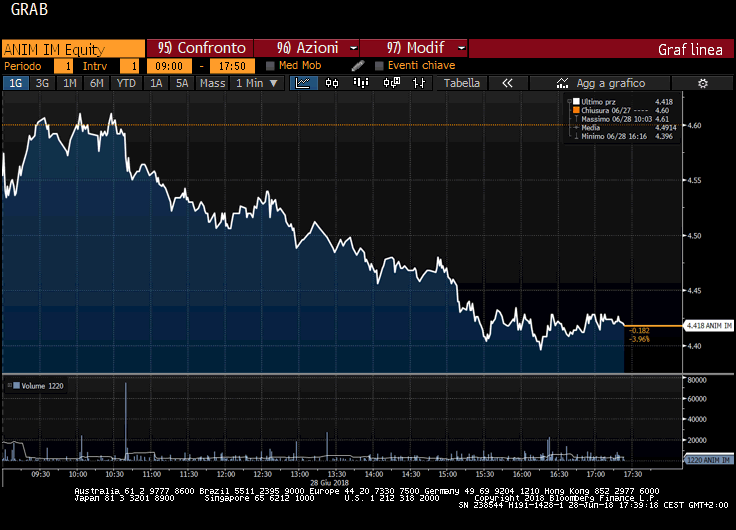Open the 96) Azioni dropdown arrow
This screenshot has width=736, height=530.
coord(354,48)
